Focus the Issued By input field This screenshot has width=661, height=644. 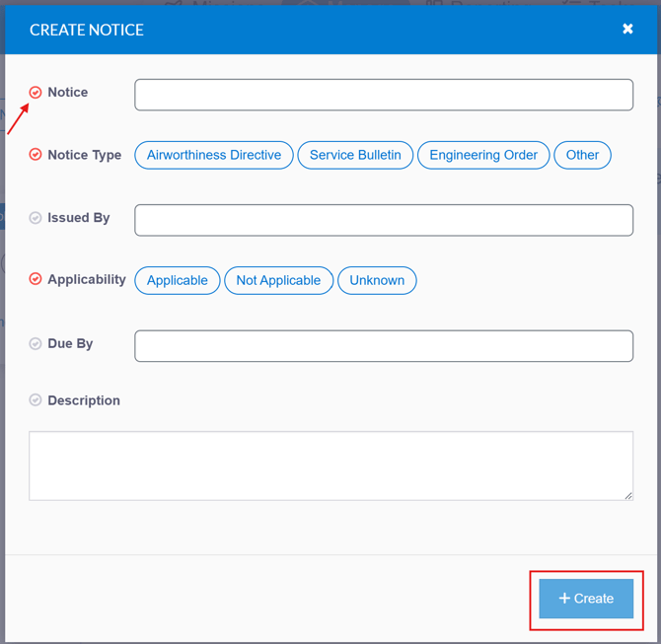(x=384, y=220)
